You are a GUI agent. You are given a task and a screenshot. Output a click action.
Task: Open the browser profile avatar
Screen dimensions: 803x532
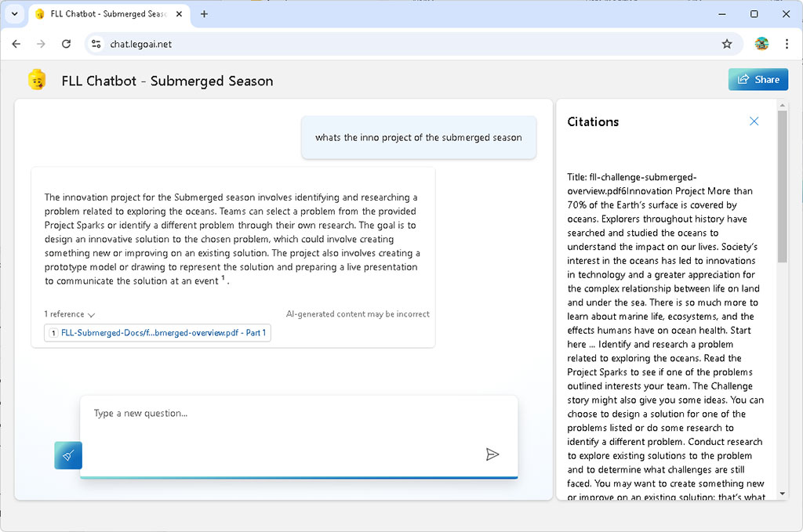pyautogui.click(x=761, y=44)
